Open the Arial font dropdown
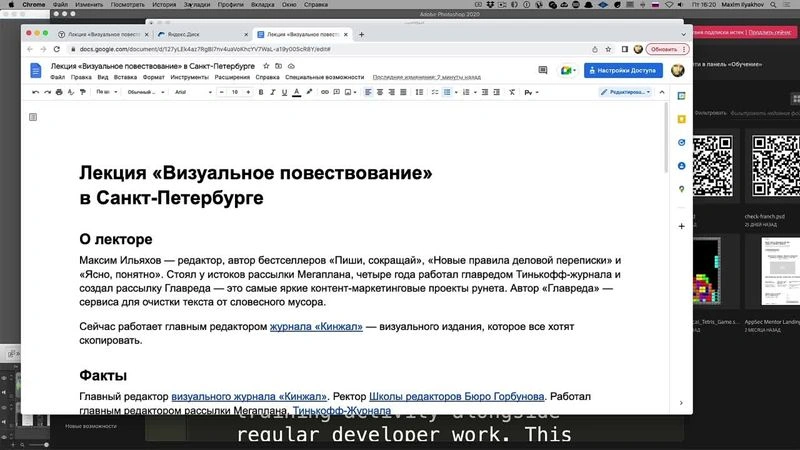 193,92
